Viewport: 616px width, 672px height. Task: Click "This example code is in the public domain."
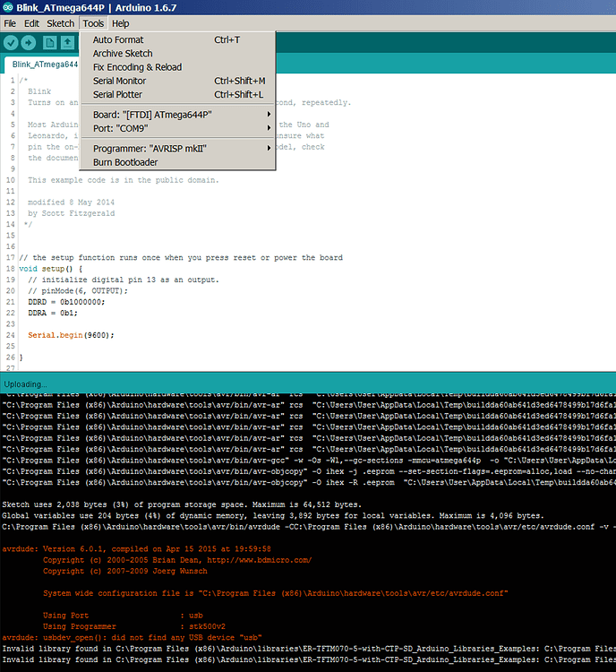click(x=124, y=180)
